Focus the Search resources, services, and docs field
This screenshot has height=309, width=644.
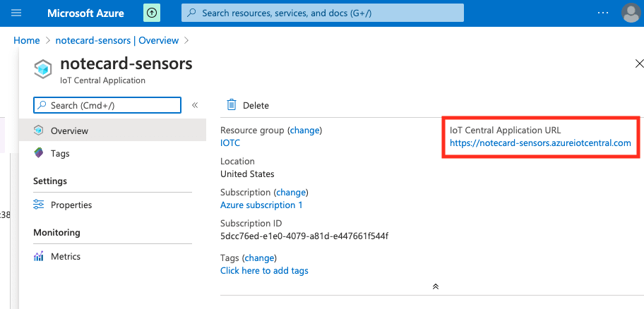pyautogui.click(x=323, y=13)
